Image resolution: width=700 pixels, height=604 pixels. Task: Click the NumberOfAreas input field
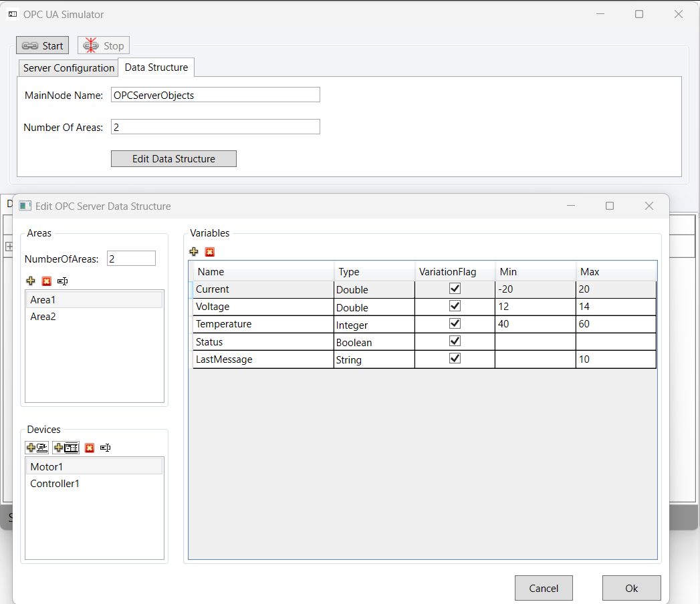[x=131, y=259]
